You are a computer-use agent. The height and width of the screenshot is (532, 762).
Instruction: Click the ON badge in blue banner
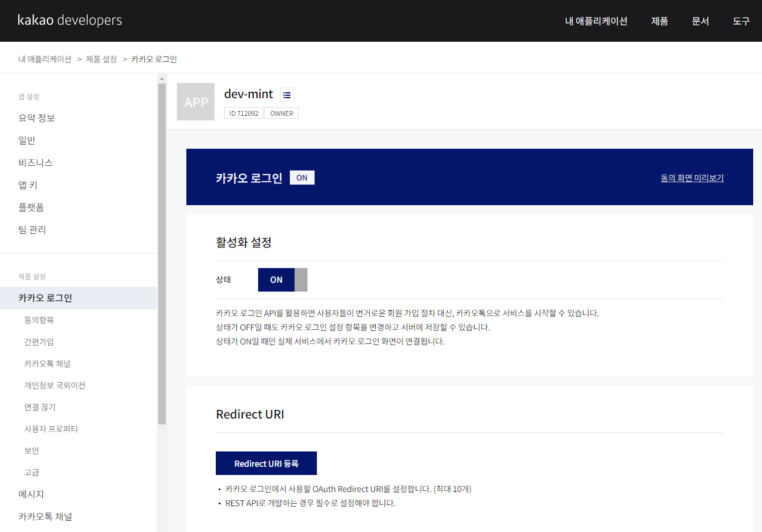(x=302, y=178)
